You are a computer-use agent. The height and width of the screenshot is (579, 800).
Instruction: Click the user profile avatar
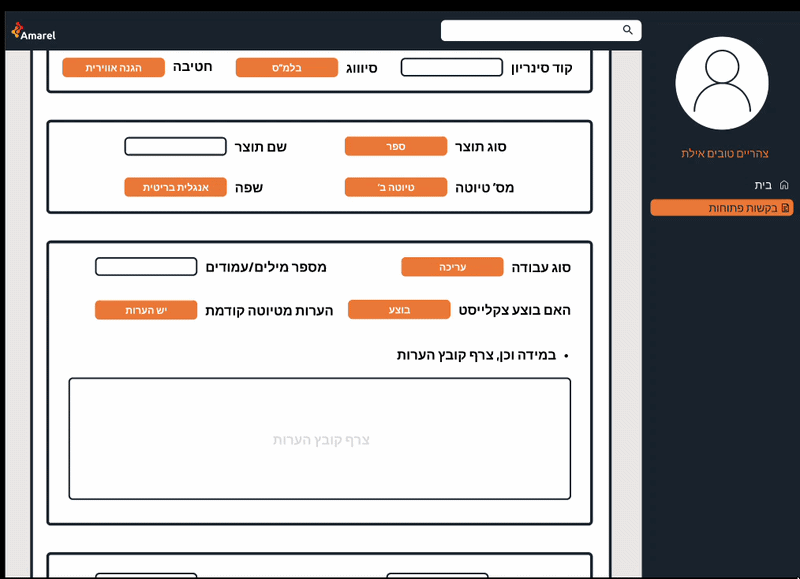tap(722, 83)
